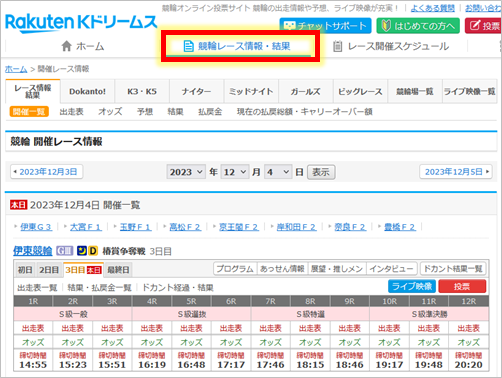Image resolution: width=502 pixels, height=378 pixels.
Task: Open 競輪レース情報・結果 navigation tab
Action: pyautogui.click(x=237, y=46)
